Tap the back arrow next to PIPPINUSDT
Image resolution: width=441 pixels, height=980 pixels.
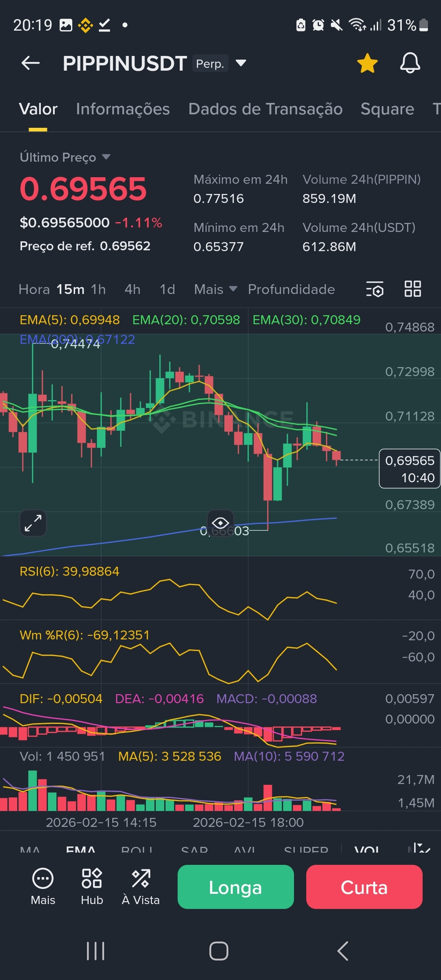(x=31, y=63)
